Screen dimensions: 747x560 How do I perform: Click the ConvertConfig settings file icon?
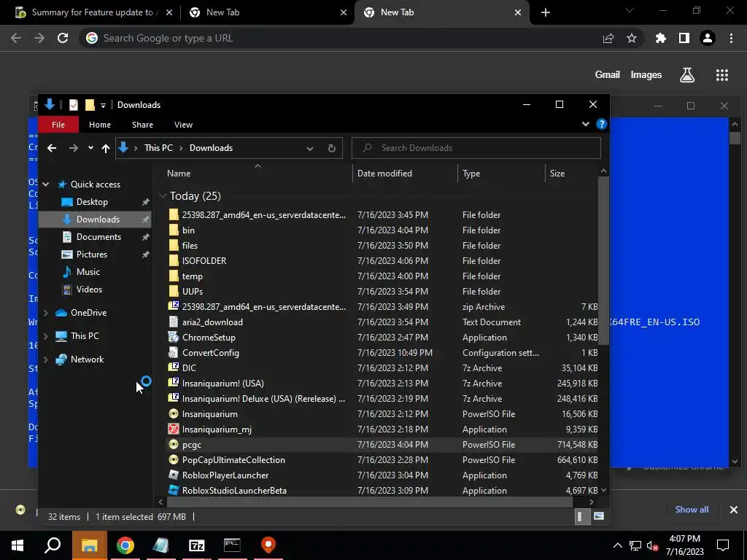click(174, 352)
